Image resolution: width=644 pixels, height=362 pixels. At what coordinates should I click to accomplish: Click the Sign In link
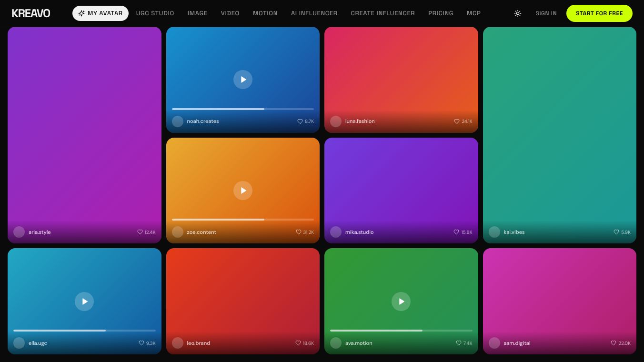[546, 13]
